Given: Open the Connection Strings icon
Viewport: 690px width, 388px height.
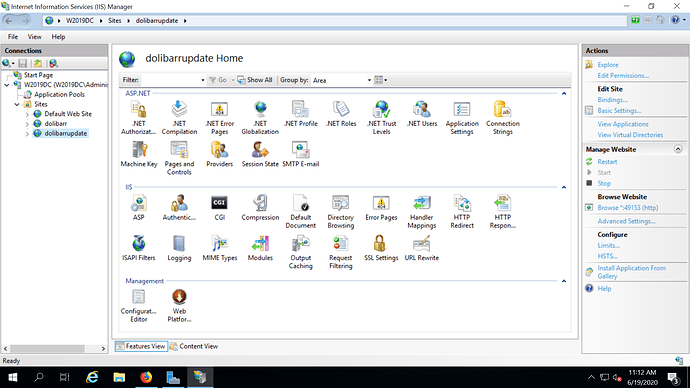Looking at the screenshot, I should click(503, 118).
